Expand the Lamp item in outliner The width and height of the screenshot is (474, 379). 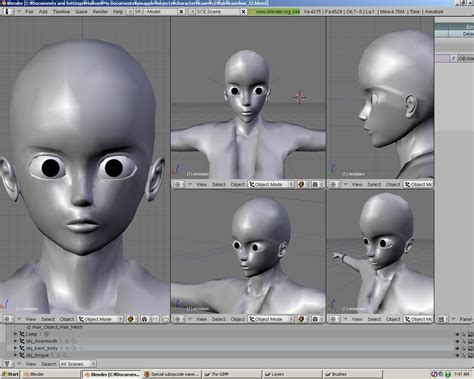click(15, 334)
